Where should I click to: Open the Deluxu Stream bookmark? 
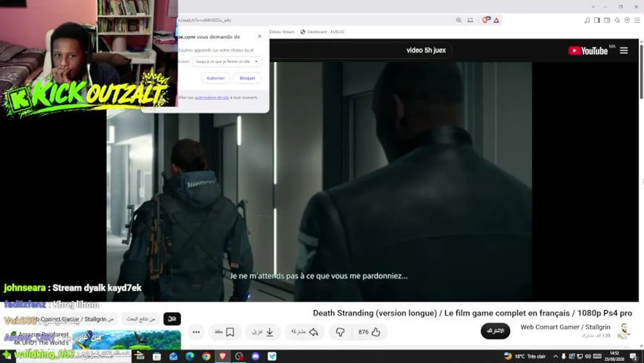tap(282, 32)
